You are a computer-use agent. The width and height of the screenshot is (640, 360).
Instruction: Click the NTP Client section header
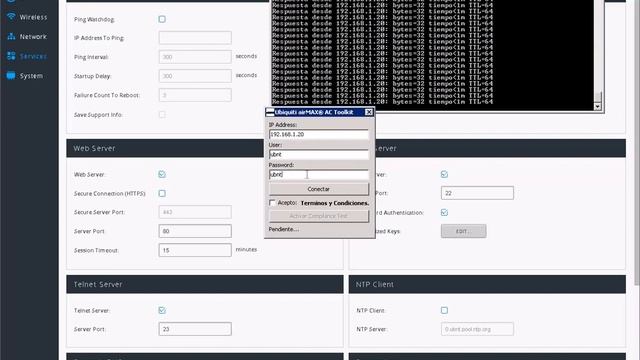pyautogui.click(x=487, y=284)
